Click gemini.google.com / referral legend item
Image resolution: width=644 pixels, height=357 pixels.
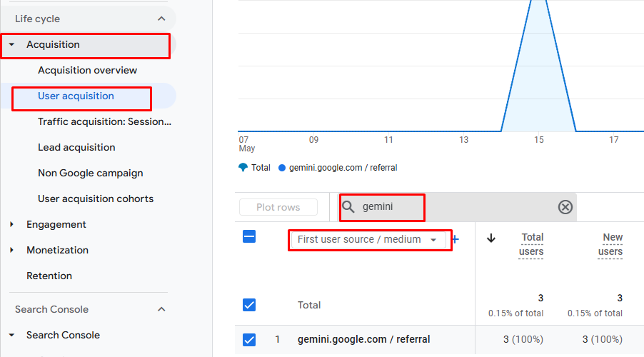338,168
